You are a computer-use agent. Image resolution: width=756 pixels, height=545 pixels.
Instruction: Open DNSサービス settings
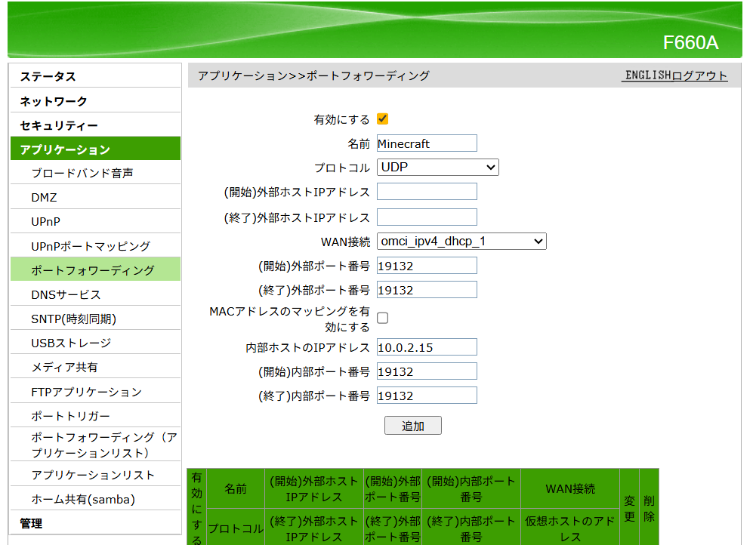click(66, 294)
